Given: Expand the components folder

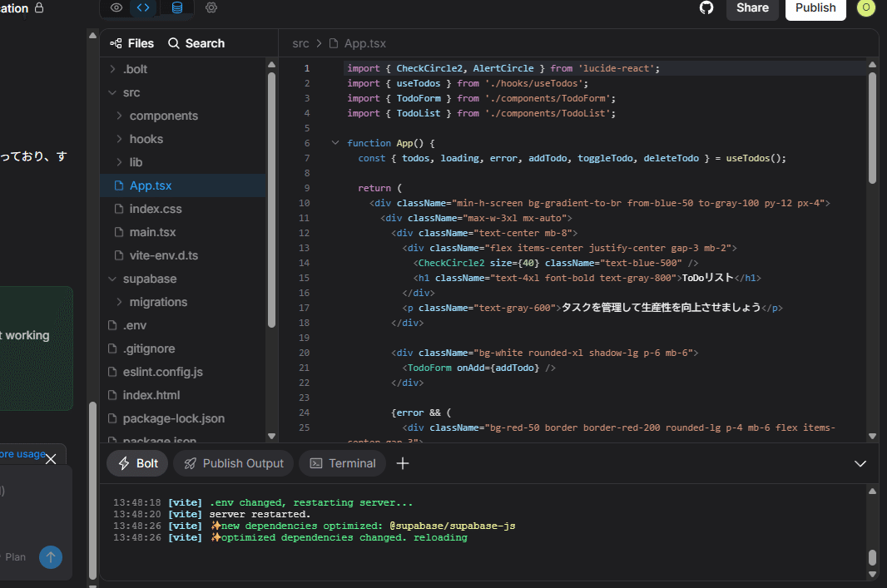Looking at the screenshot, I should (x=163, y=116).
